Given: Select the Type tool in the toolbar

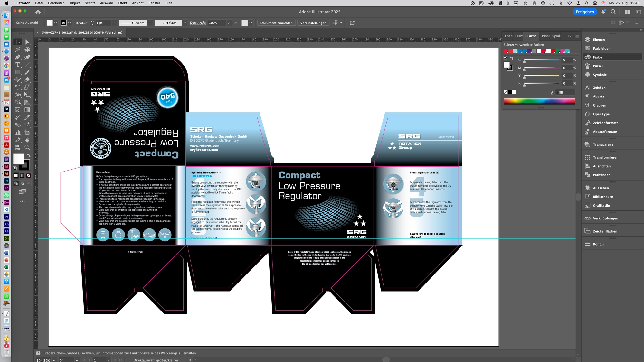Looking at the screenshot, I should coord(18,65).
